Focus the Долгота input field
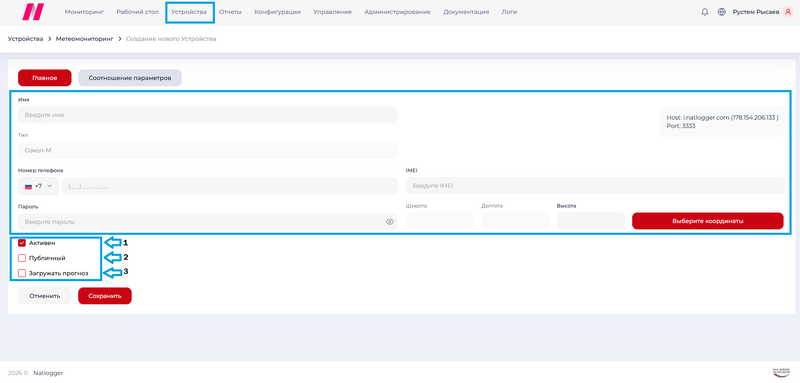800x383 pixels. click(x=515, y=221)
